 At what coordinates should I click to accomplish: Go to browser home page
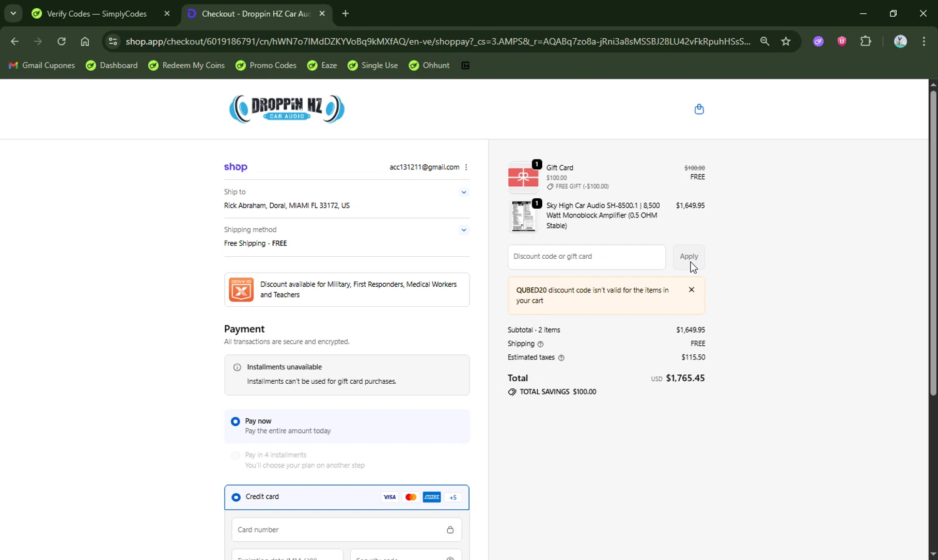pos(85,42)
